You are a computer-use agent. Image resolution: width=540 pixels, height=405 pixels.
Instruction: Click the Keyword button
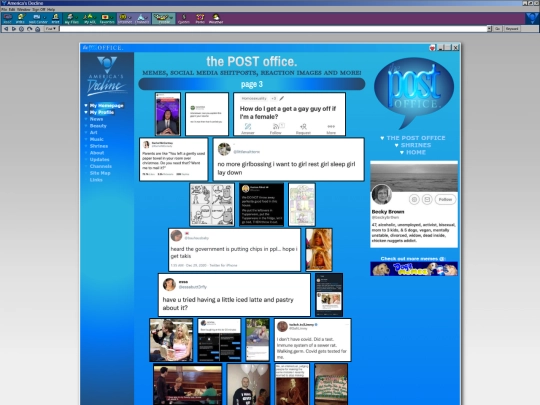click(x=512, y=29)
